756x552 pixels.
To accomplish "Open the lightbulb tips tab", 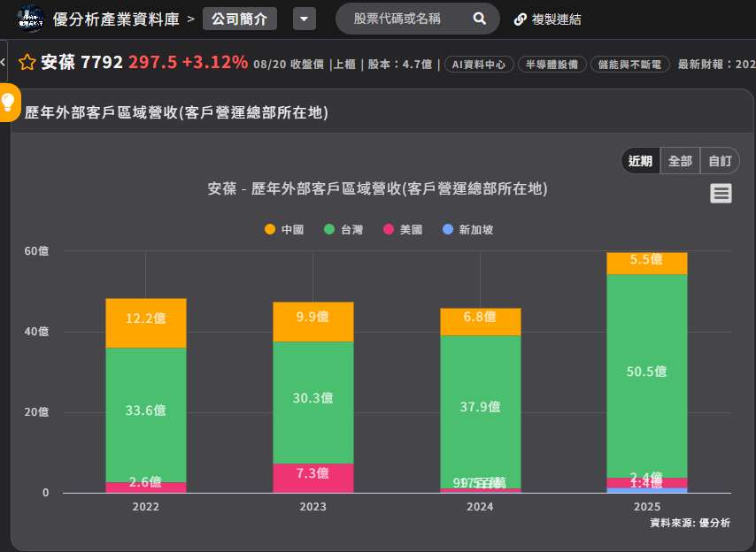I will click(x=9, y=102).
